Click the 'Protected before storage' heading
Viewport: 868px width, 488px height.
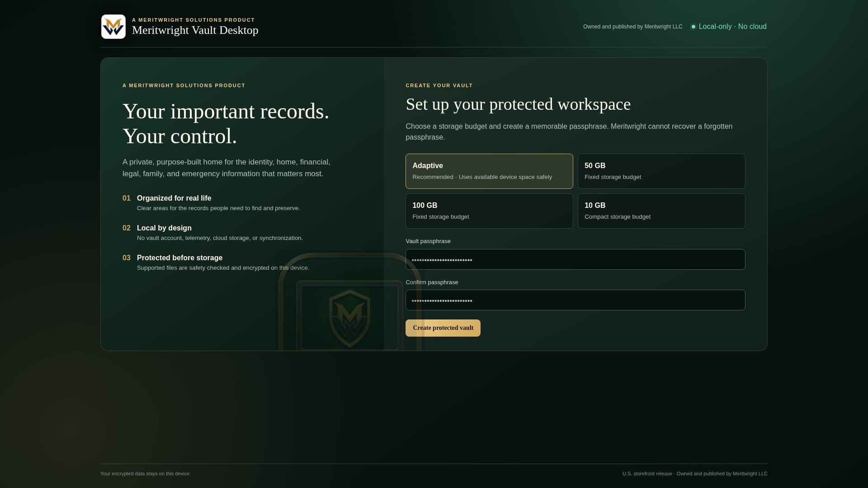pos(179,258)
